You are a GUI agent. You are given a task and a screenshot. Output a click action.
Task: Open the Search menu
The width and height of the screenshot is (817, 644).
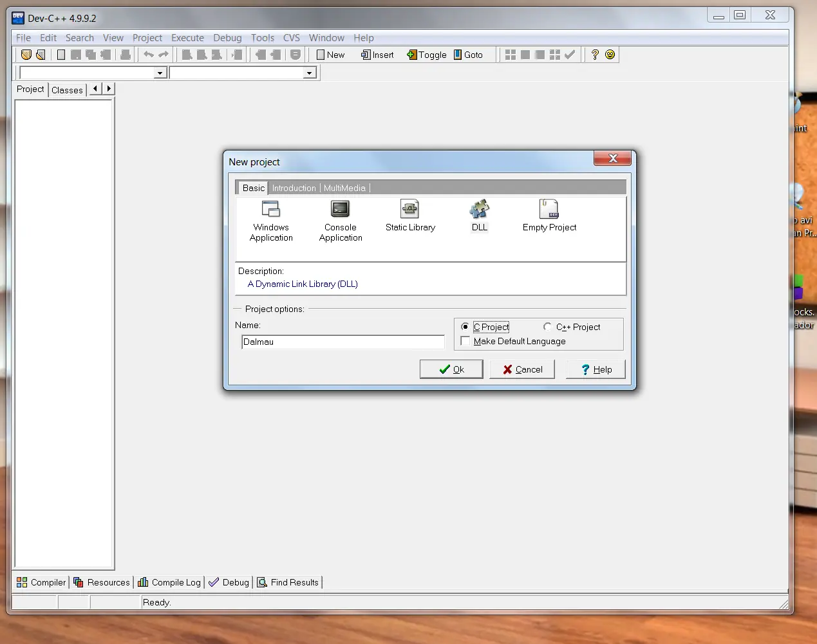pos(80,38)
